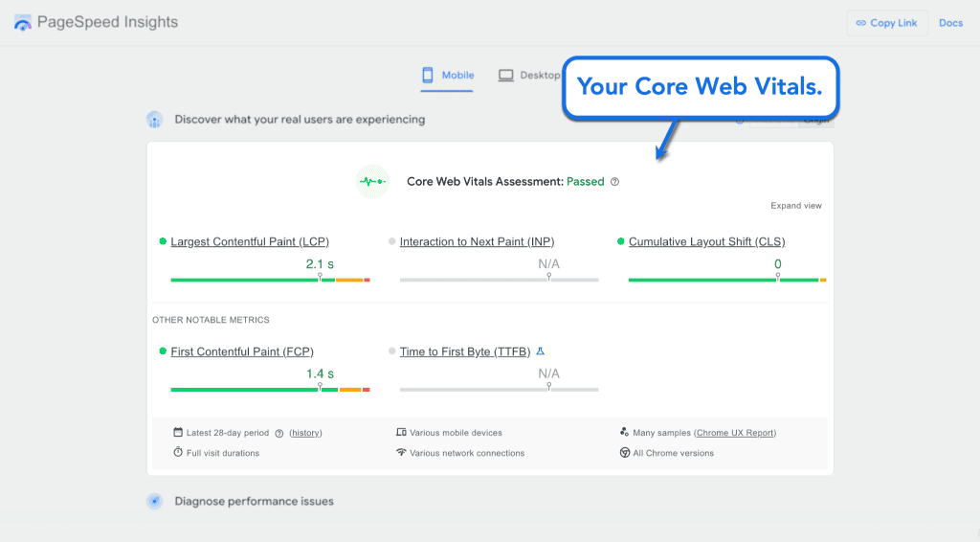The image size is (980, 542).
Task: Click the OTHER NOTABLE METRICS label
Action: (211, 320)
